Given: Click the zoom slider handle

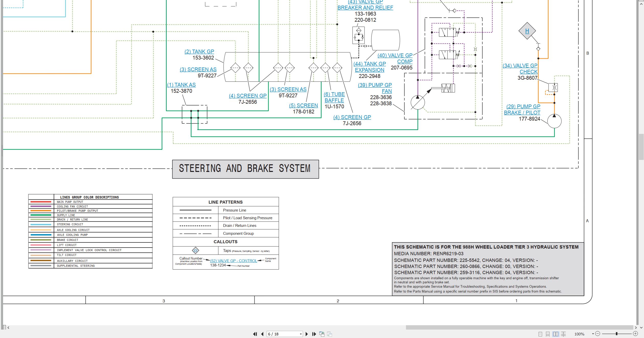Looking at the screenshot, I should click(617, 334).
